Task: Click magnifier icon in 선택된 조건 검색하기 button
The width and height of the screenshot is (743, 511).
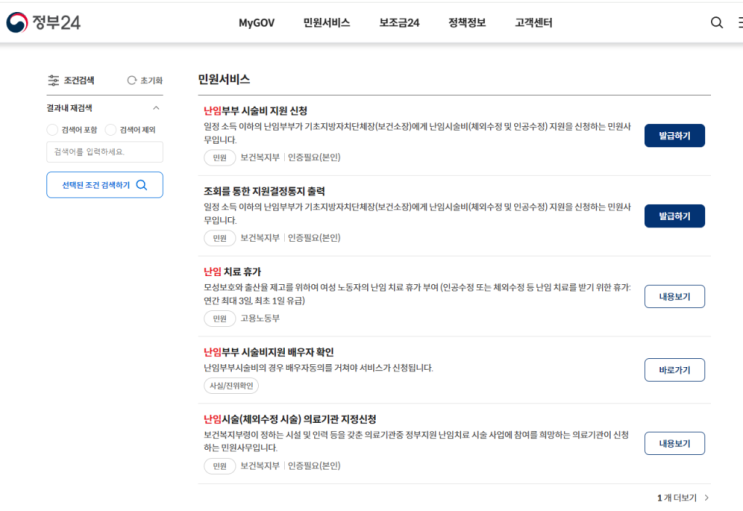Action: (142, 185)
